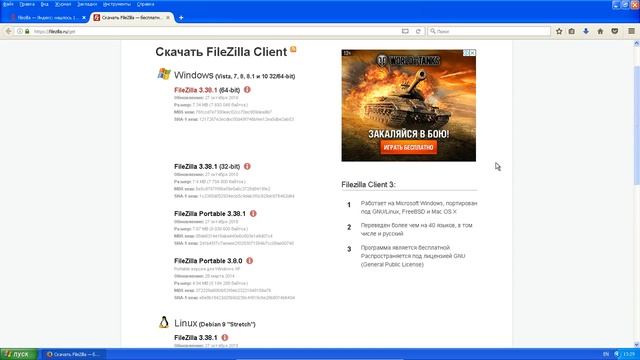Open the browser hamburger menu

pyautogui.click(x=631, y=31)
